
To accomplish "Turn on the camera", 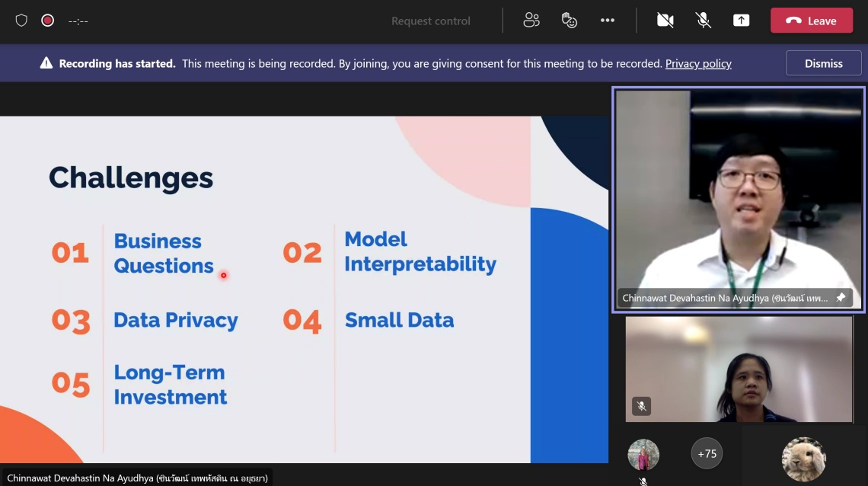I will 665,21.
